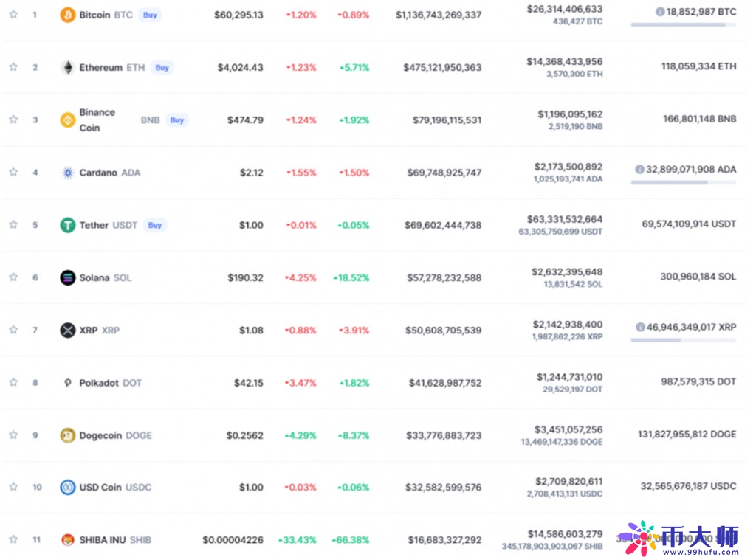This screenshot has width=756, height=557.
Task: Click Tether volume $63,331,532,664
Action: click(x=565, y=219)
